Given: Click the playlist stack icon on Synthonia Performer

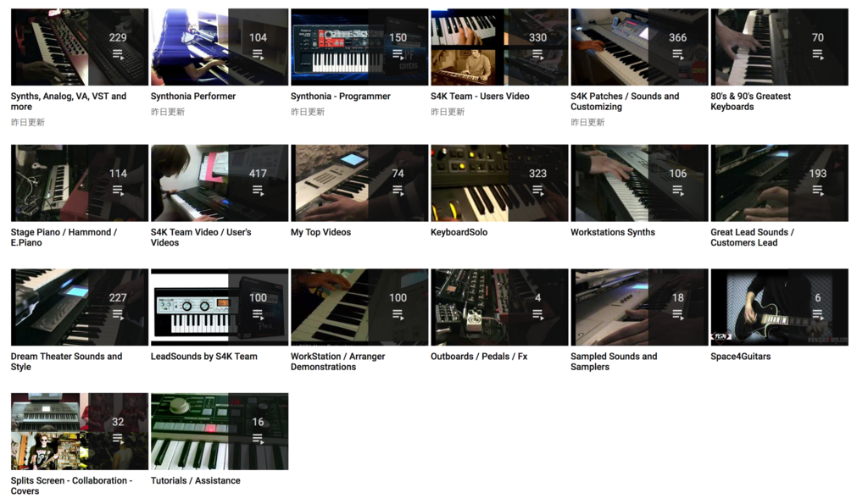Looking at the screenshot, I should pyautogui.click(x=258, y=55).
